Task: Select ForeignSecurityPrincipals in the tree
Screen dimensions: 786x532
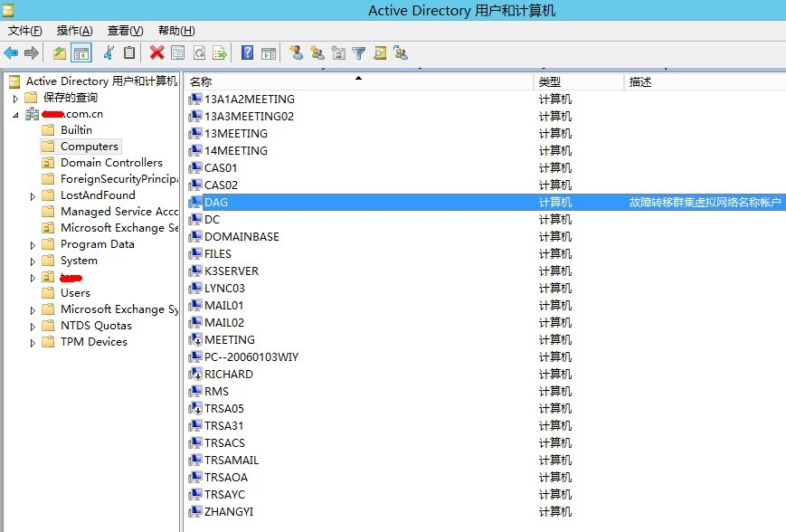Action: coord(118,179)
